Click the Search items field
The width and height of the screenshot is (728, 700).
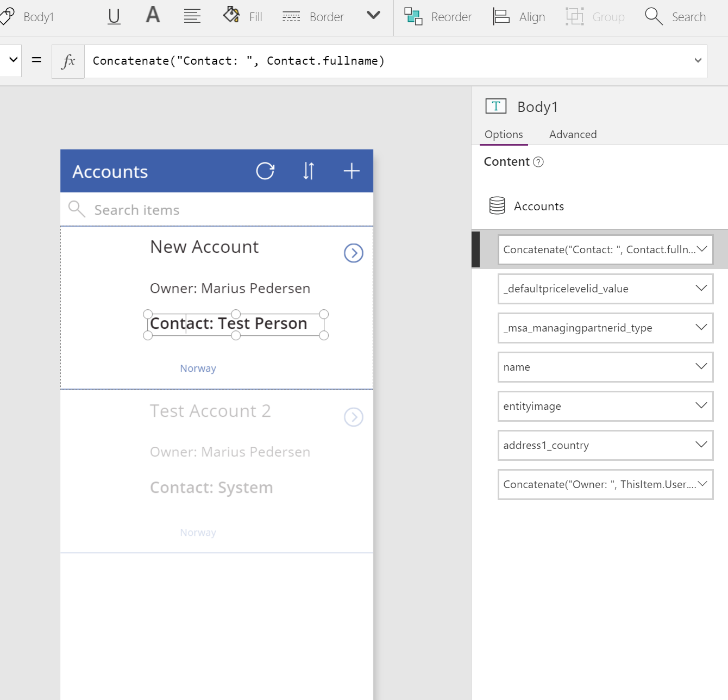pos(217,210)
